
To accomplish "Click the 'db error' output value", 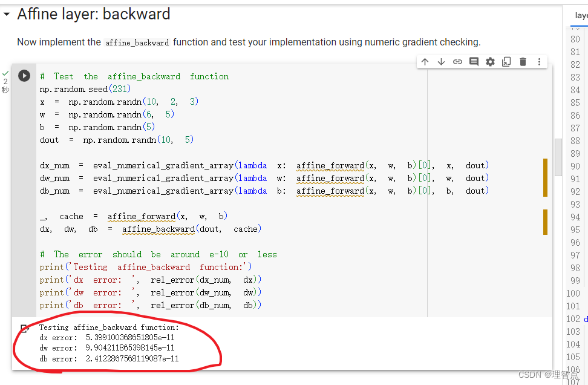I will tap(132, 359).
